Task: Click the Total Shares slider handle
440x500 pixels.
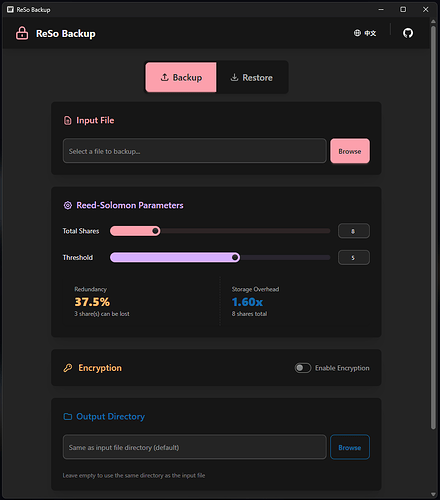Action: pos(155,231)
